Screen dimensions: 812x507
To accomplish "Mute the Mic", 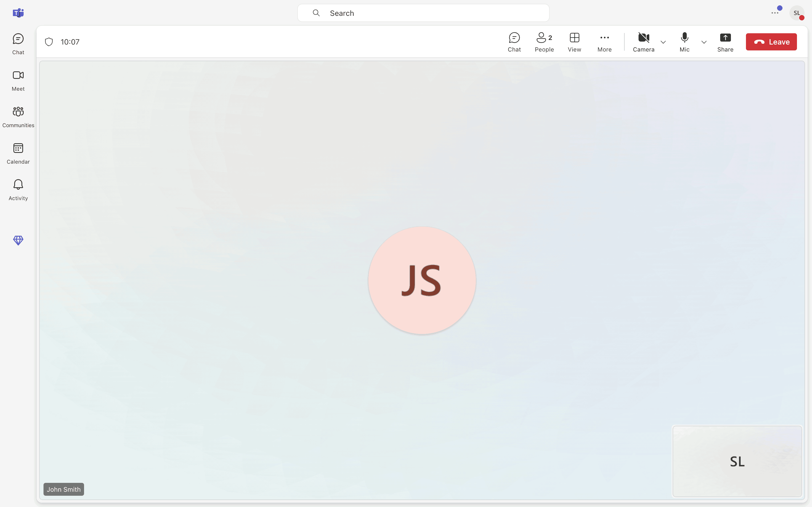I will [684, 42].
